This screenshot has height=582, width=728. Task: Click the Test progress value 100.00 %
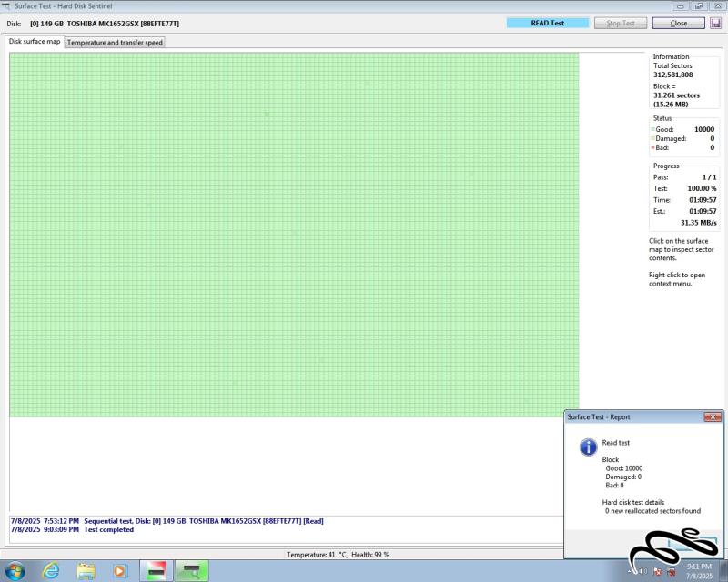[702, 188]
